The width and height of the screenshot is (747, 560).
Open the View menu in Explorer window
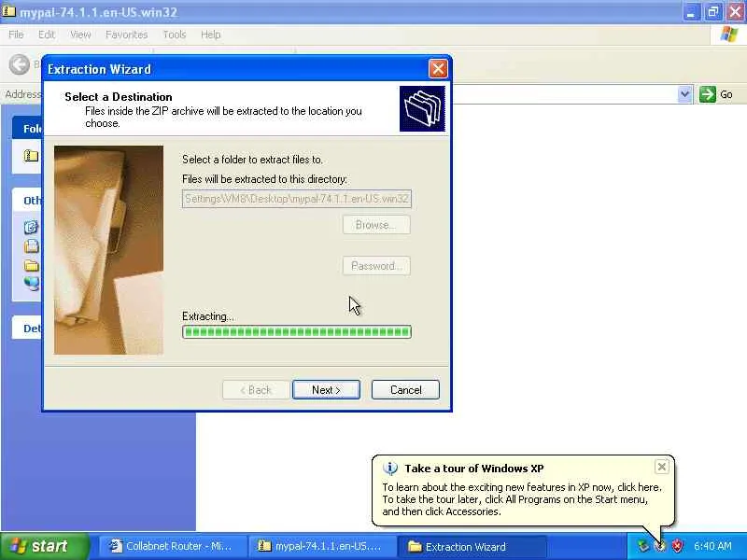[80, 35]
